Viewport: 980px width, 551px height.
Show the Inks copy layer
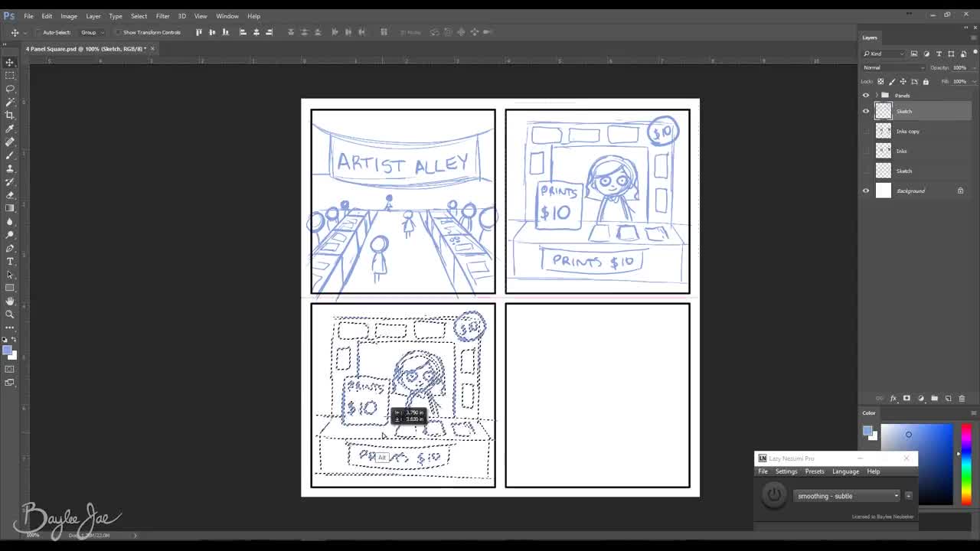pyautogui.click(x=866, y=131)
